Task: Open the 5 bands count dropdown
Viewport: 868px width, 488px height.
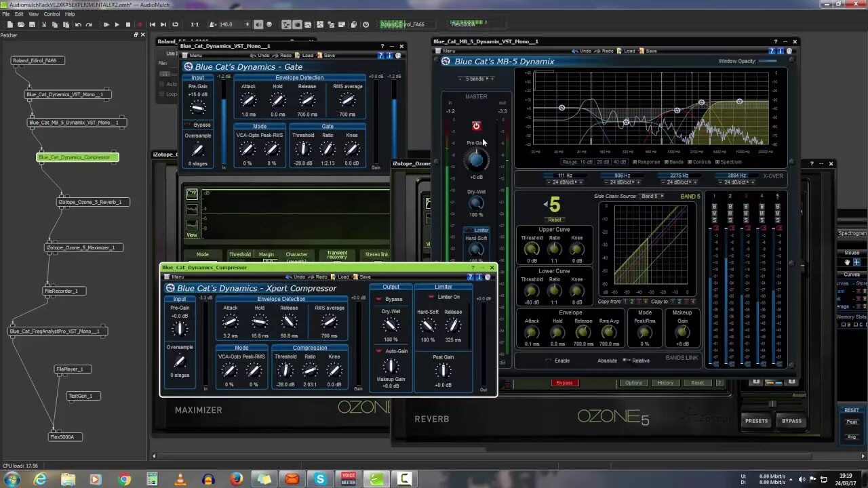Action: (479, 79)
